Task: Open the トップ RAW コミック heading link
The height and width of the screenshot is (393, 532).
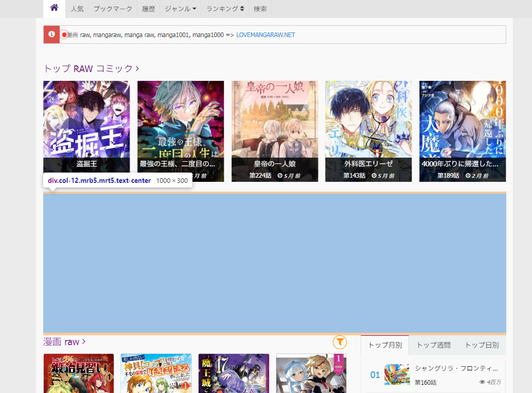Action: pyautogui.click(x=91, y=69)
